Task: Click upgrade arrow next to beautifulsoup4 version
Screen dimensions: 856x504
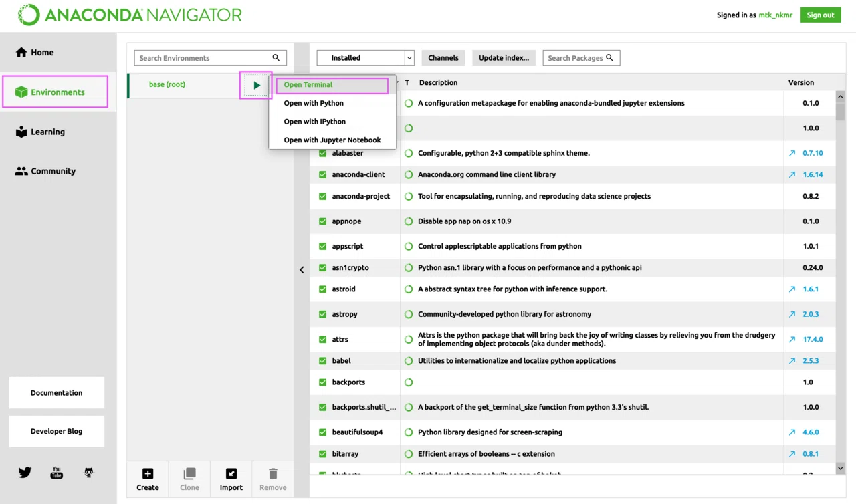Action: pos(792,432)
